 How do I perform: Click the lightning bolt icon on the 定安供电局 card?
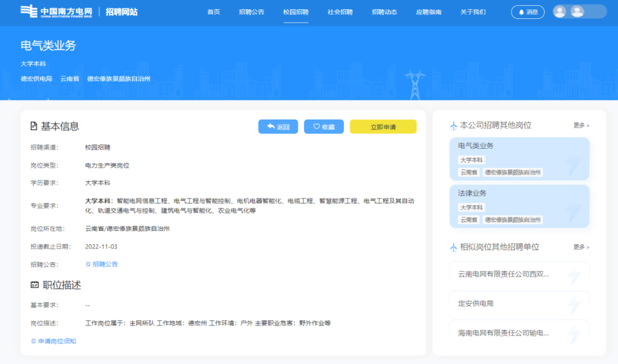(x=575, y=304)
